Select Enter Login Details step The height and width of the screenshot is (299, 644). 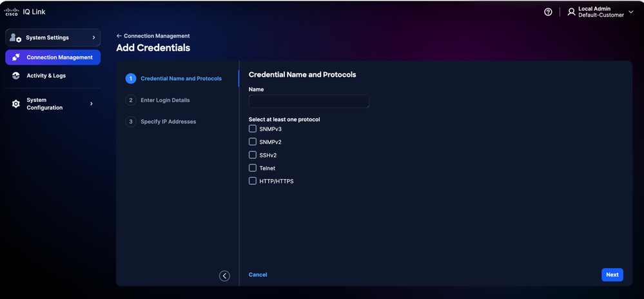coord(165,101)
